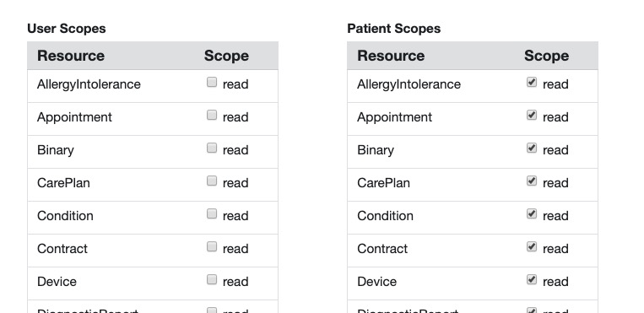The image size is (644, 313).
Task: Click Scope header in Patient Scopes table
Action: click(546, 56)
